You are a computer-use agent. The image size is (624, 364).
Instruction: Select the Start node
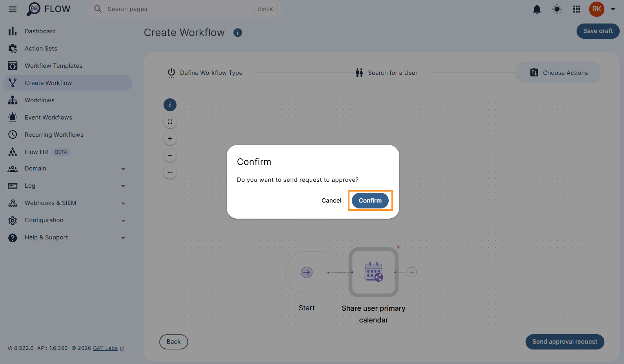click(307, 272)
